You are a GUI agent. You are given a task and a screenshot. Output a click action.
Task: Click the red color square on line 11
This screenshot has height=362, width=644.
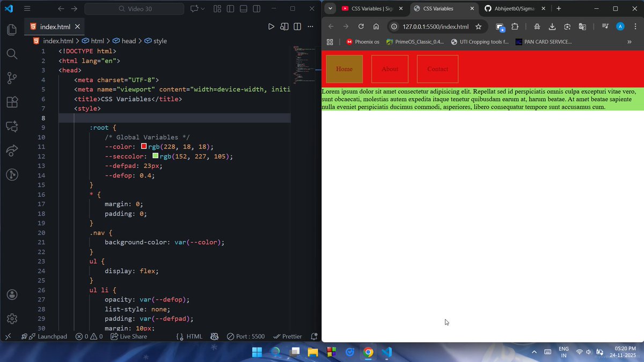pyautogui.click(x=143, y=146)
